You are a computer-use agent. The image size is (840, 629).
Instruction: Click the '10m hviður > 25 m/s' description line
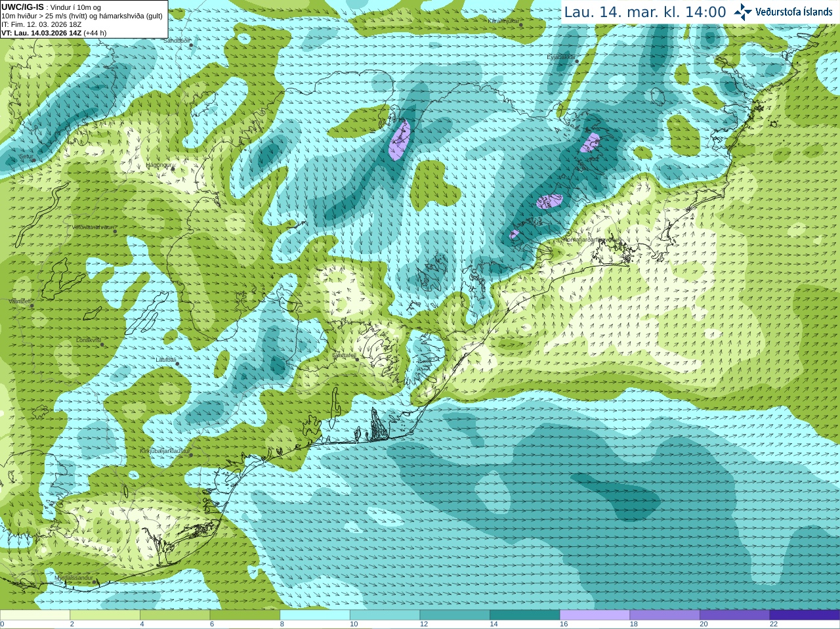click(x=82, y=16)
